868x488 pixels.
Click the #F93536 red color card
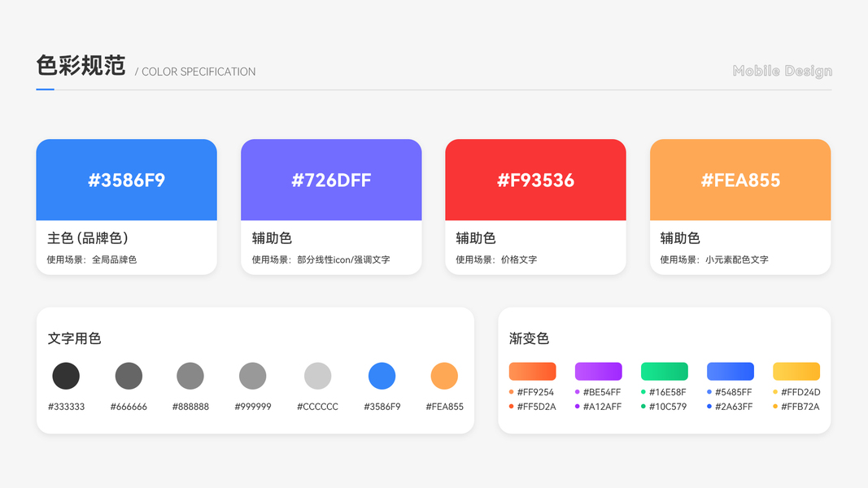535,180
